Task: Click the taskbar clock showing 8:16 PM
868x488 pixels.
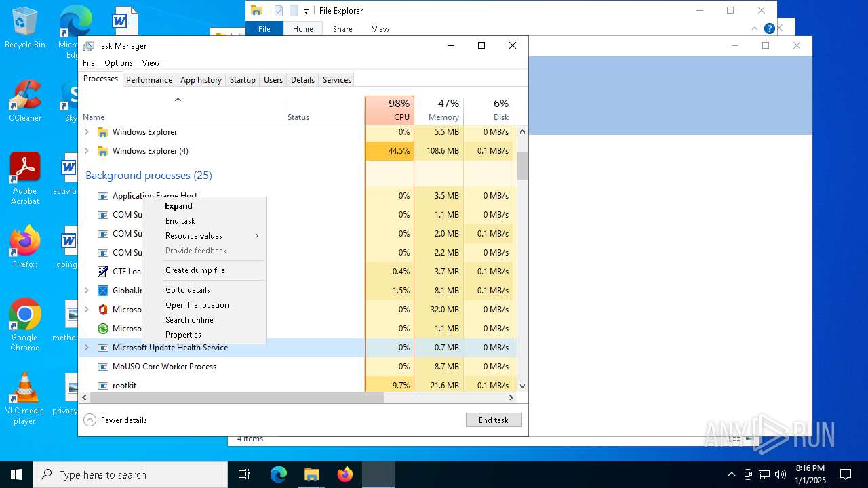Action: coord(810,474)
